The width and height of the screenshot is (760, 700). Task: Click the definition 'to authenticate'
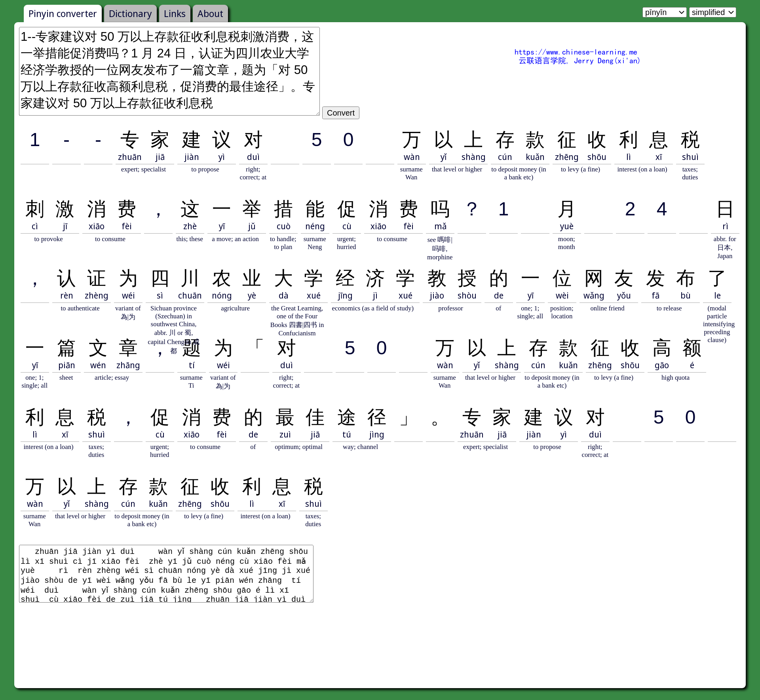[x=80, y=308]
